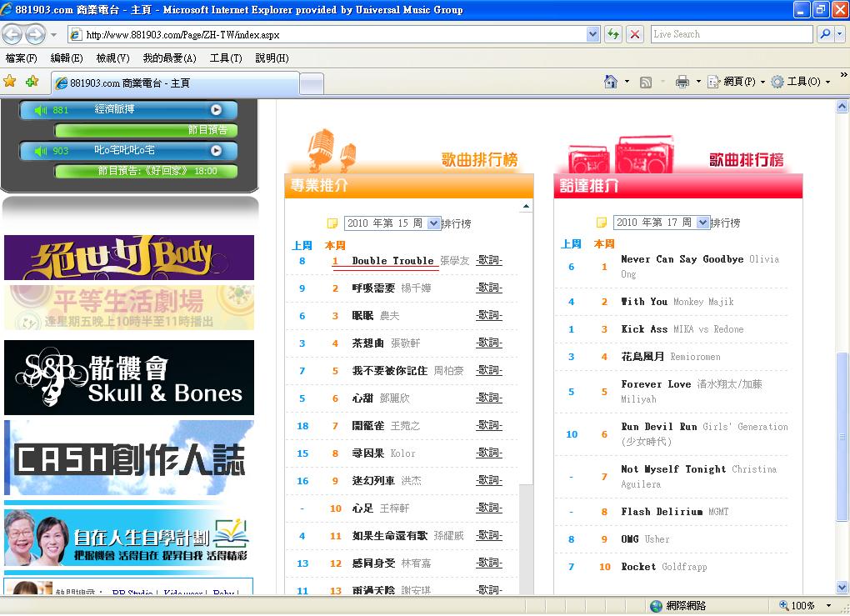Open the Print options dropdown arrow
This screenshot has height=616, width=850.
click(x=698, y=82)
